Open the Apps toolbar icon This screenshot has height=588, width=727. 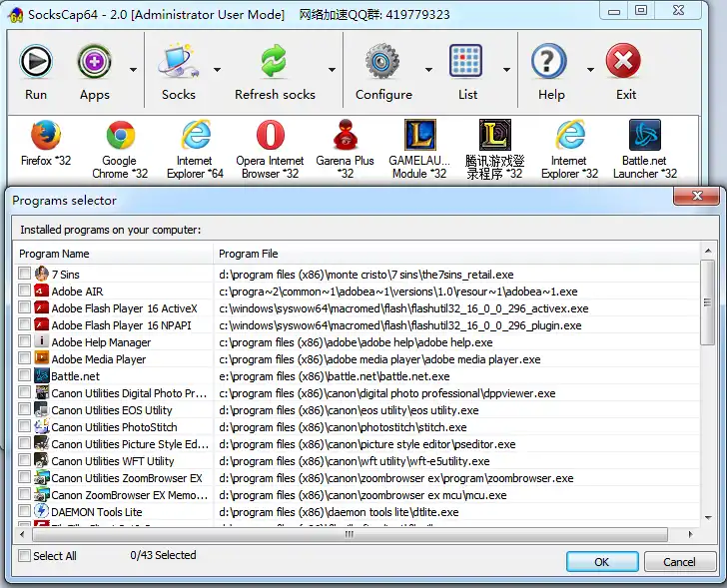tap(95, 61)
